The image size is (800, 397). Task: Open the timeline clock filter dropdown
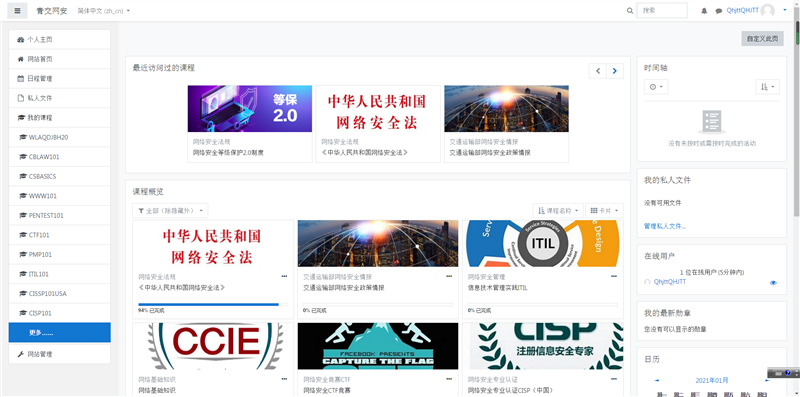pos(656,87)
